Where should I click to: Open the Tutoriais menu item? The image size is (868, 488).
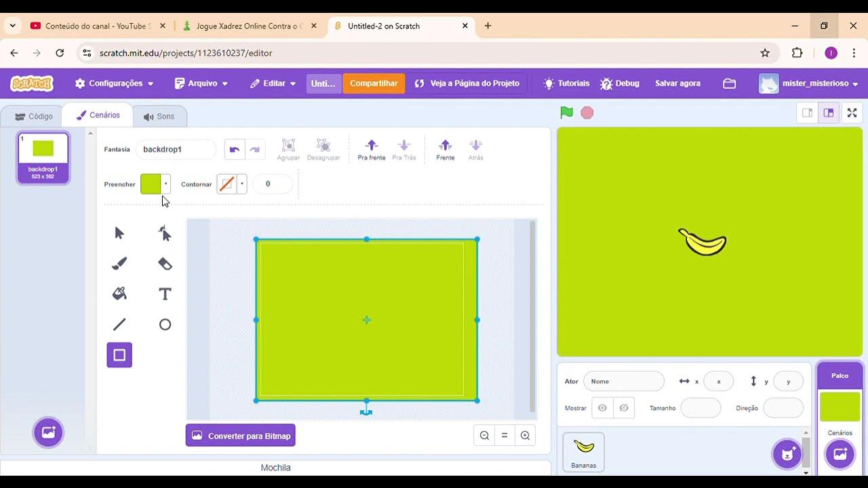pyautogui.click(x=566, y=83)
